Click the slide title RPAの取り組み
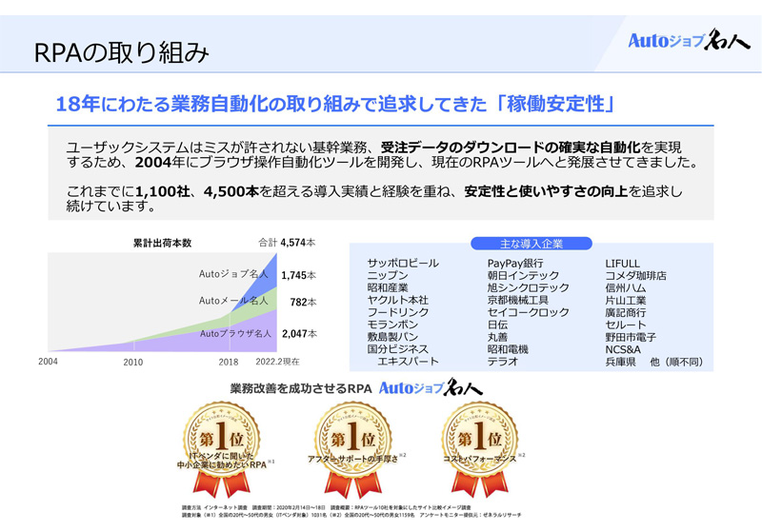The image size is (762, 532). (x=122, y=52)
